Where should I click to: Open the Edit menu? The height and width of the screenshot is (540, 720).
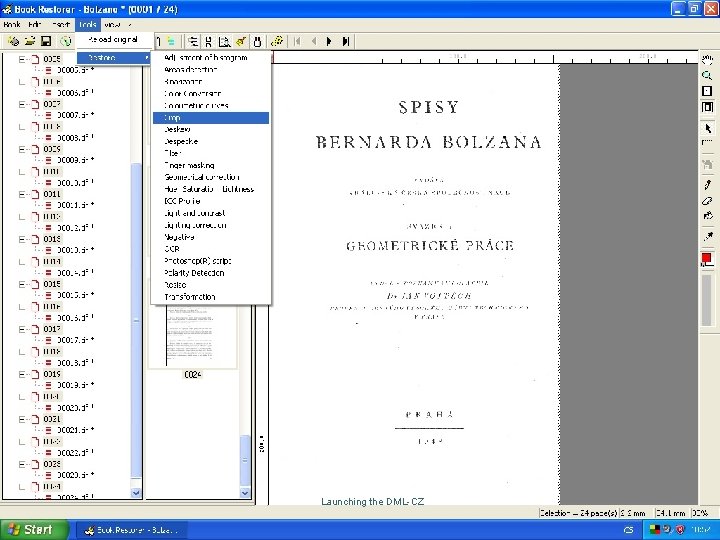point(34,24)
